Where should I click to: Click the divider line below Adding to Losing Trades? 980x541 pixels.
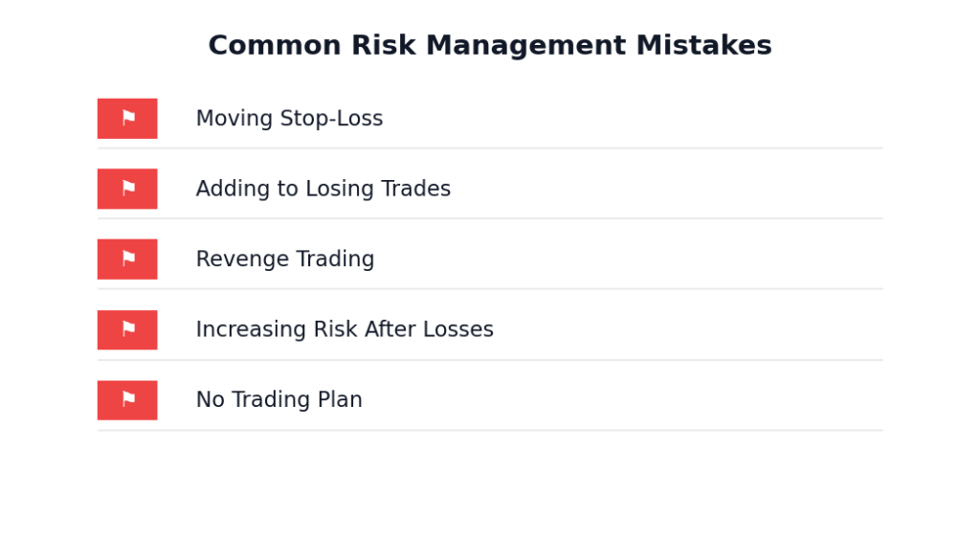pos(489,218)
